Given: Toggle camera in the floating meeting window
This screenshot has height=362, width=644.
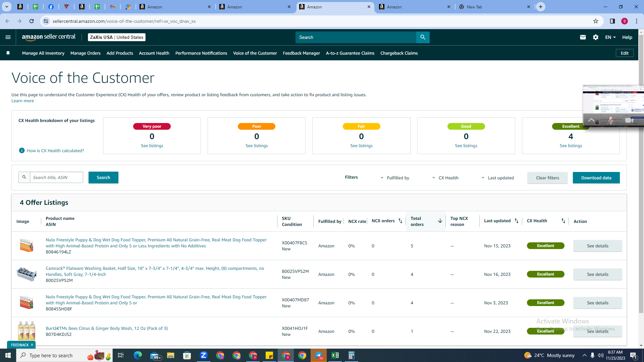Looking at the screenshot, I should click(x=629, y=120).
